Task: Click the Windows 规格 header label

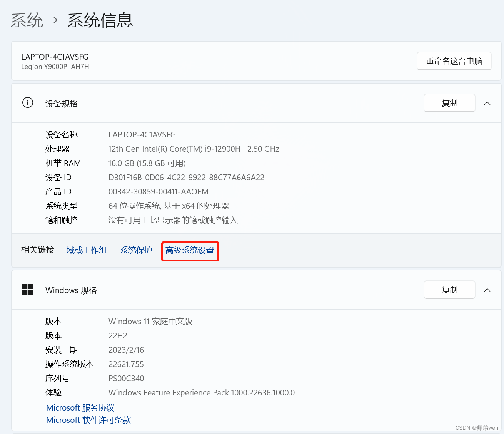Action: [x=71, y=290]
